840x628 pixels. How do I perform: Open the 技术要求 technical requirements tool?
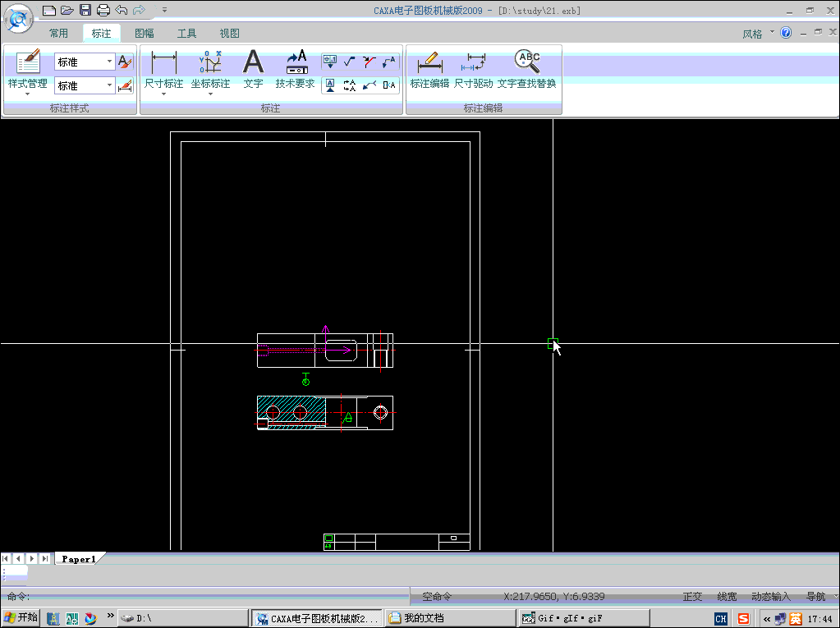pos(295,68)
